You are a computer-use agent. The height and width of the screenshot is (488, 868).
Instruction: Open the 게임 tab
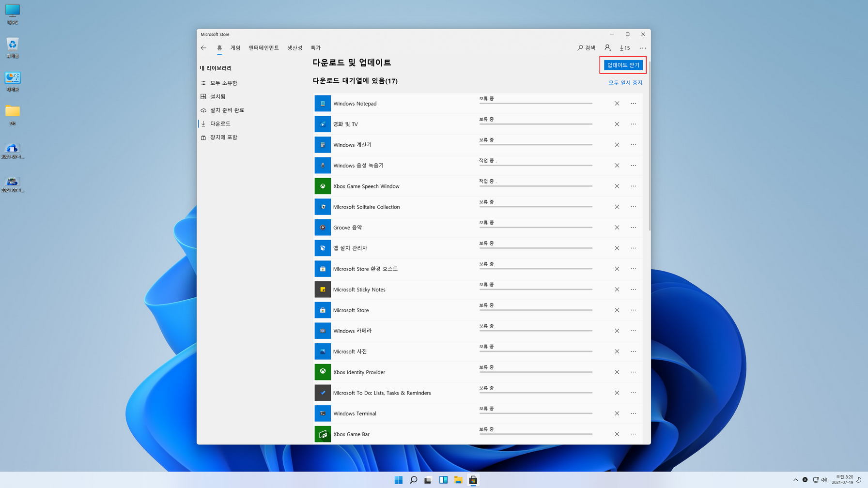pos(235,48)
